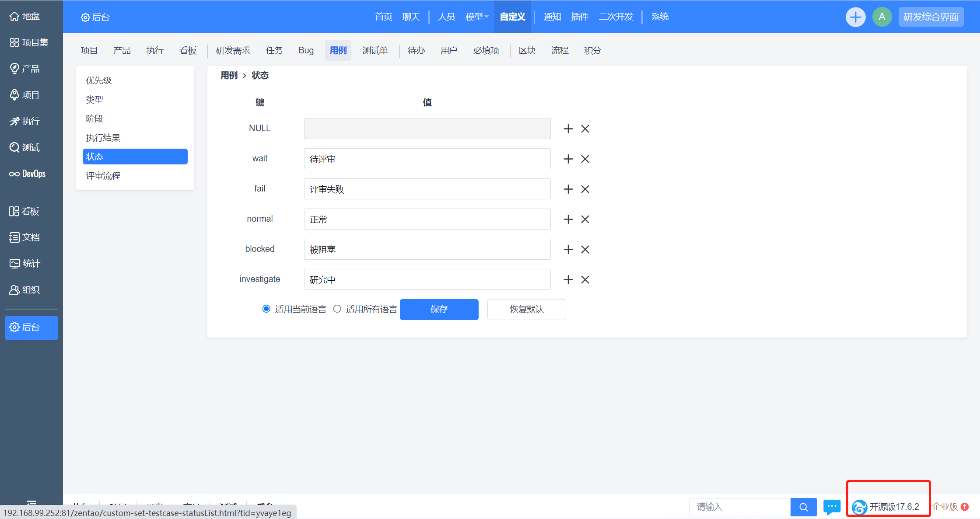Click the 恢复默认 restore button
This screenshot has height=519, width=980.
coord(526,310)
